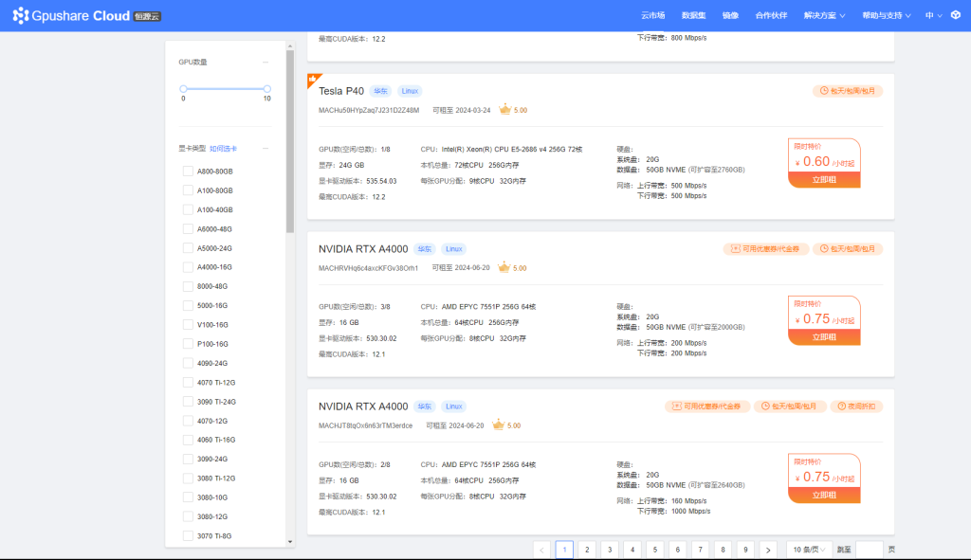Viewport: 971px width, 560px height.
Task: Open the 如何选卡 help link
Action: [x=223, y=149]
